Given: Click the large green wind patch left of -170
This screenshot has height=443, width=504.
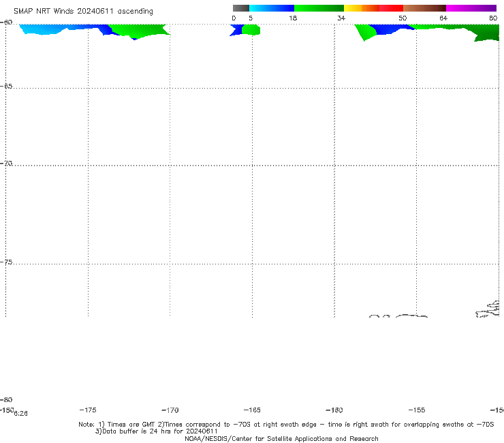Looking at the screenshot, I should (x=138, y=30).
